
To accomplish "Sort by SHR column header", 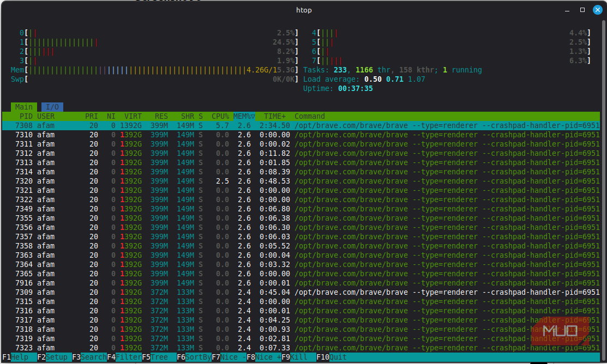I will click(188, 116).
